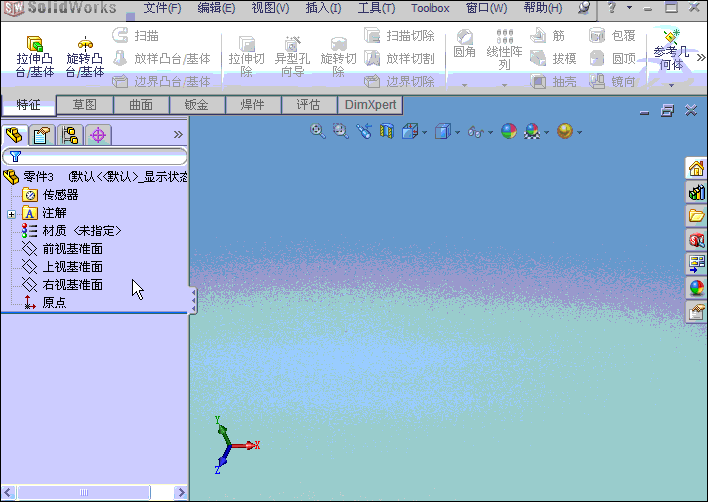The image size is (708, 502).
Task: Click the feature tree filter input field
Action: pyautogui.click(x=100, y=156)
